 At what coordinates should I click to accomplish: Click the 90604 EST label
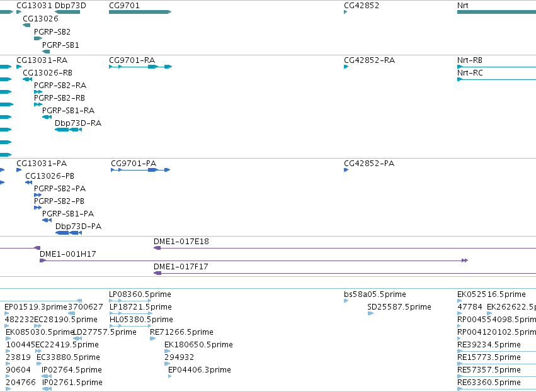click(18, 371)
